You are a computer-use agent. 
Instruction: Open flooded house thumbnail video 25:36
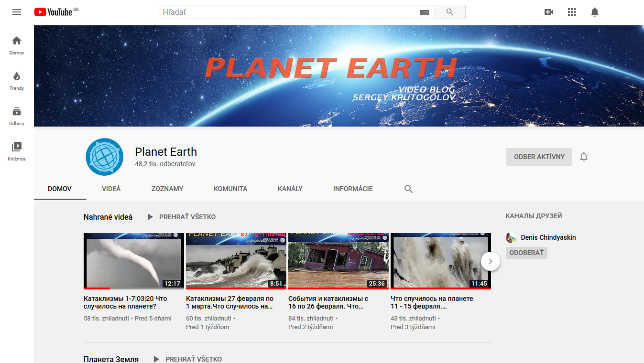coord(338,261)
